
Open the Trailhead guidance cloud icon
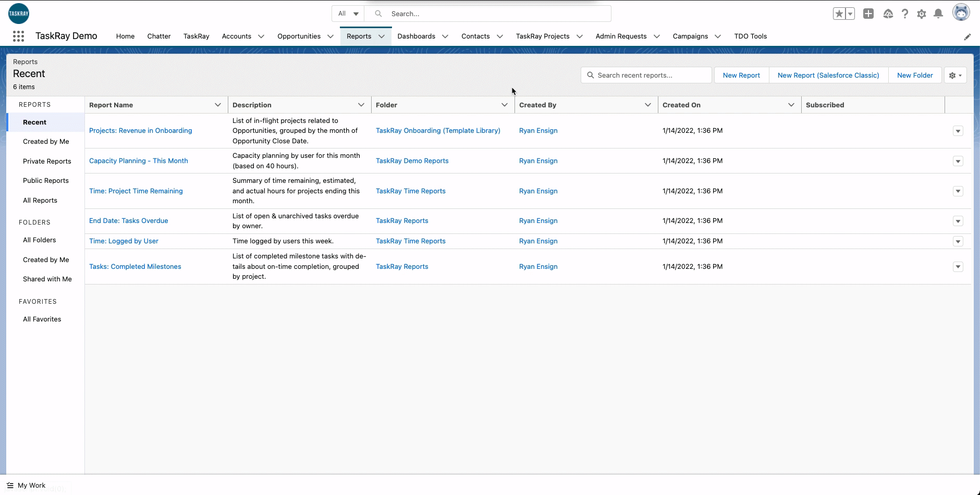click(888, 14)
